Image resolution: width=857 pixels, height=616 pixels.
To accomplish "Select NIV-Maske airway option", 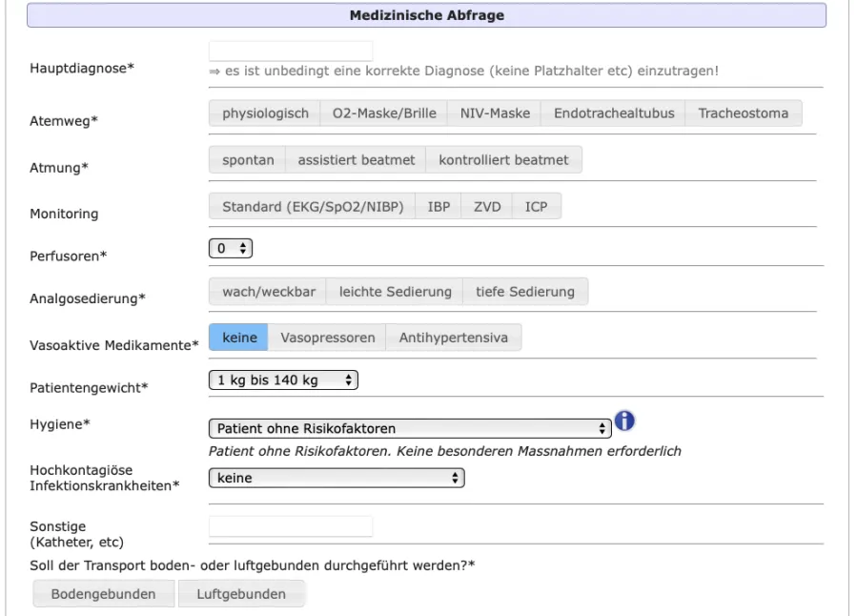I will (494, 113).
